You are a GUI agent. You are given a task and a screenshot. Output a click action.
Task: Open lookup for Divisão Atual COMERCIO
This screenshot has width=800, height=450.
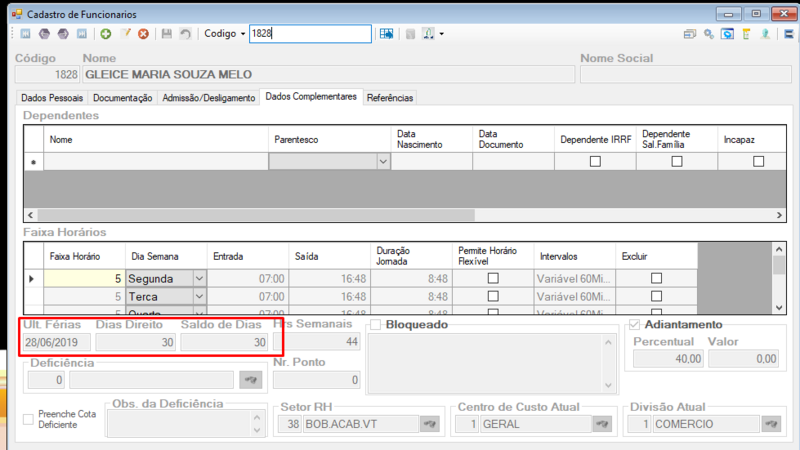click(x=771, y=424)
